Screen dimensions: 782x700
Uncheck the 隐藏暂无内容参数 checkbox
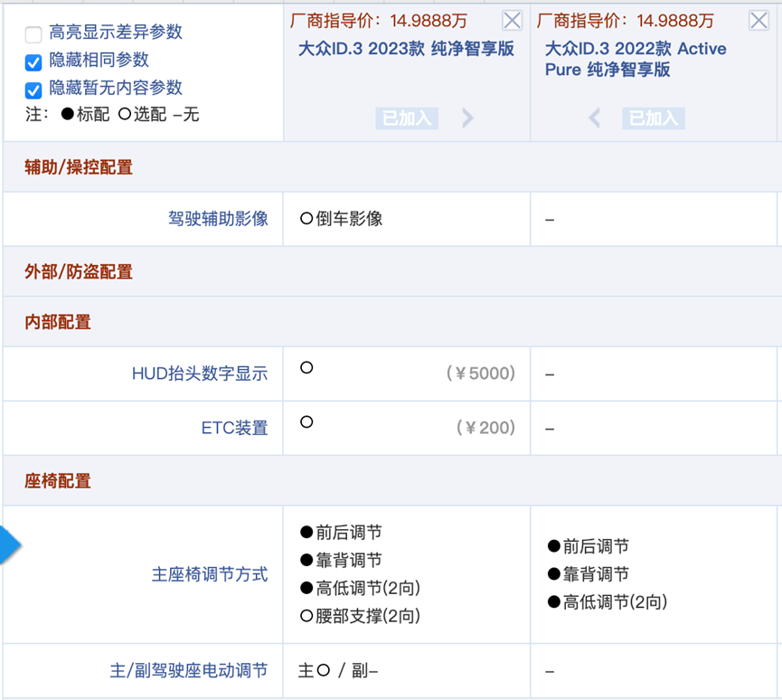(33, 90)
